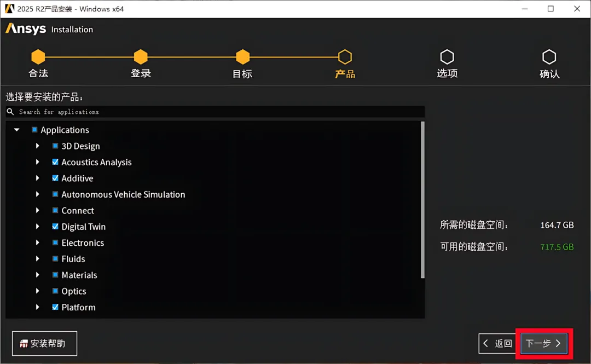Screen dimensions: 591x364
Task: Toggle Autonomous Vehicle Simulation checkbox
Action: point(55,194)
